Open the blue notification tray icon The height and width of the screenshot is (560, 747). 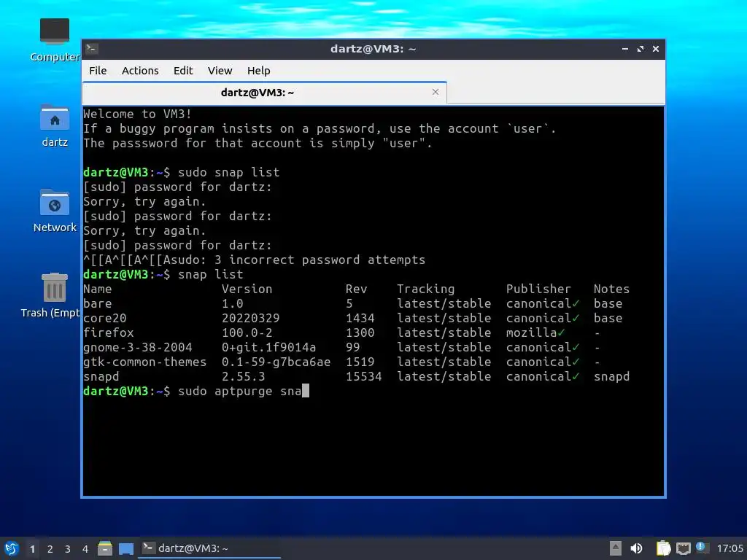coord(701,547)
